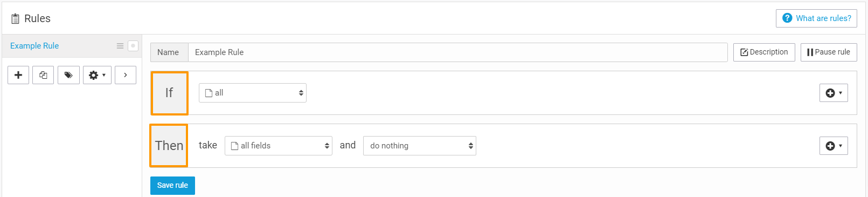This screenshot has height=197, width=868.
Task: Click the Save rule button
Action: [x=172, y=185]
